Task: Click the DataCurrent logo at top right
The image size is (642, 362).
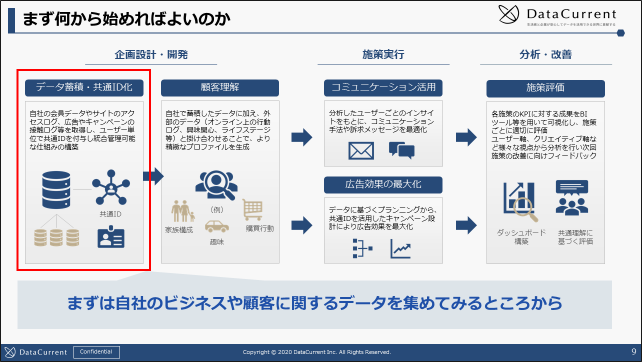Action: coord(557,15)
